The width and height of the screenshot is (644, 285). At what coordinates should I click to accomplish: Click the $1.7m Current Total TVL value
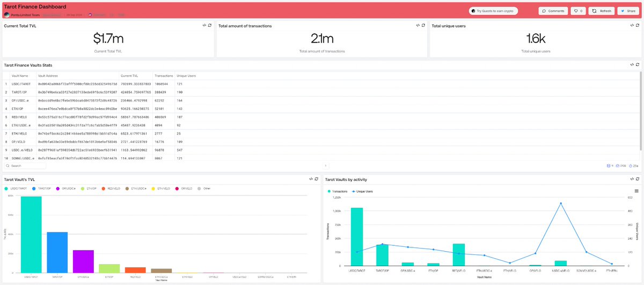pyautogui.click(x=108, y=39)
